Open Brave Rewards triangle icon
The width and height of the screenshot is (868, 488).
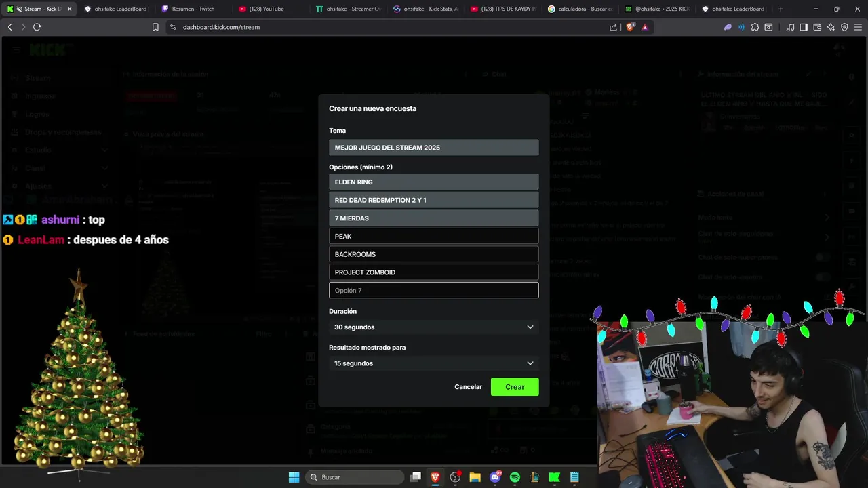click(644, 27)
